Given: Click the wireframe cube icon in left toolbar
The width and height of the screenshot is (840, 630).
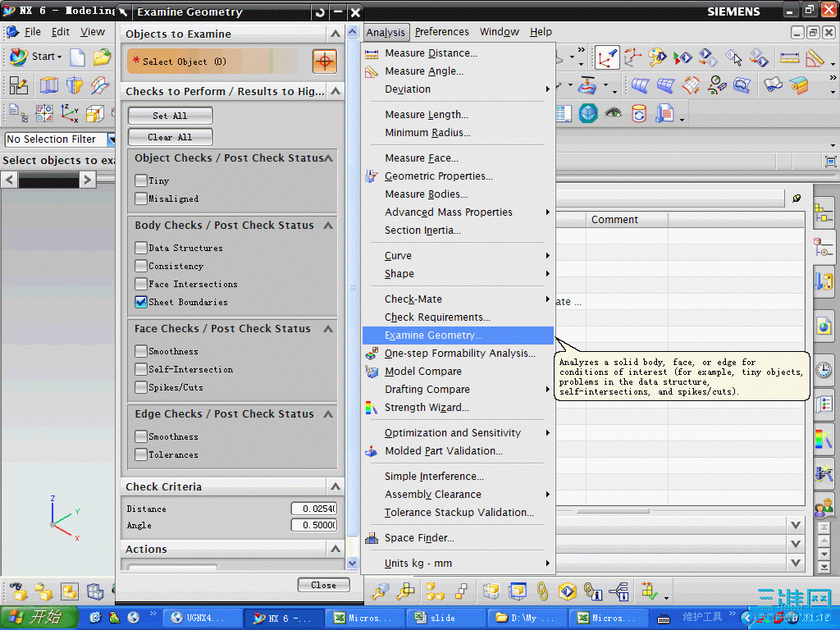Looking at the screenshot, I should (95, 113).
